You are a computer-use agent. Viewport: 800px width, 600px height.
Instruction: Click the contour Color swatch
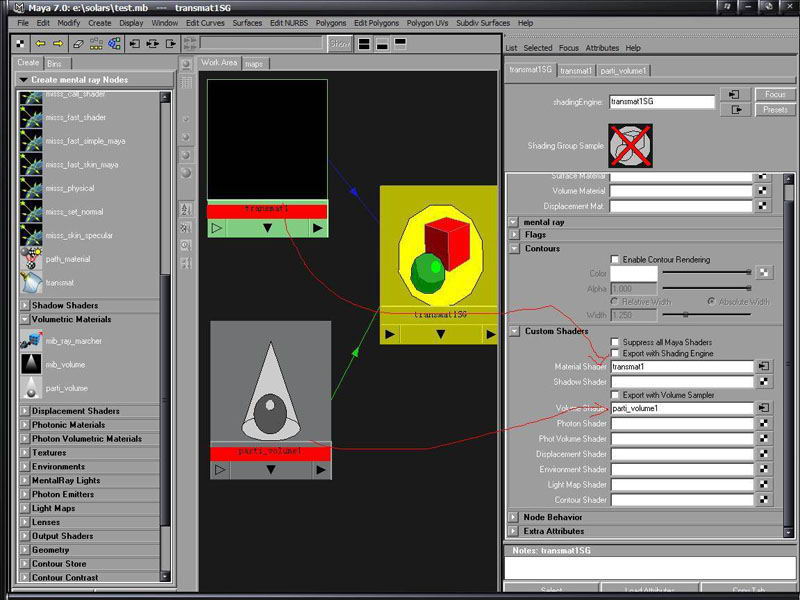[x=634, y=273]
